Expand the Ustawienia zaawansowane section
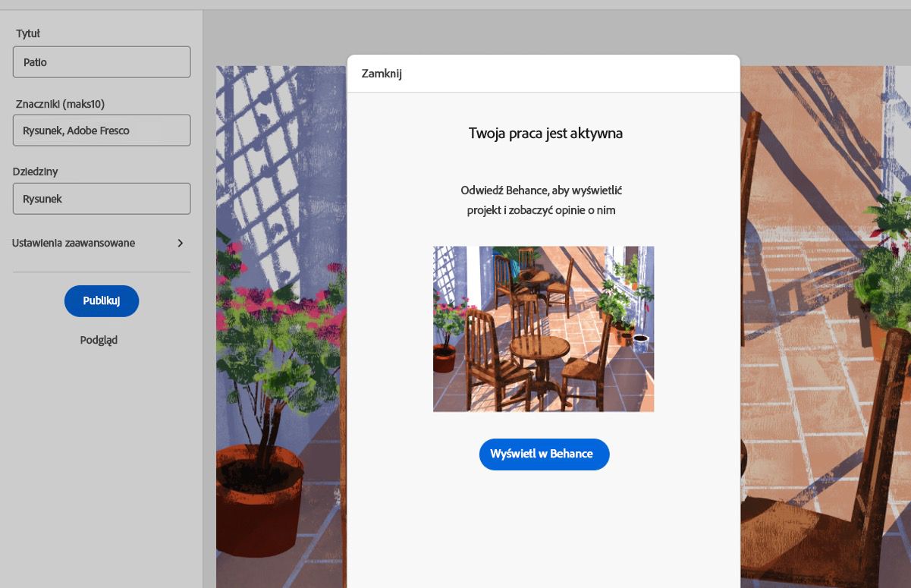Viewport: 911px width, 588px height. [74, 243]
